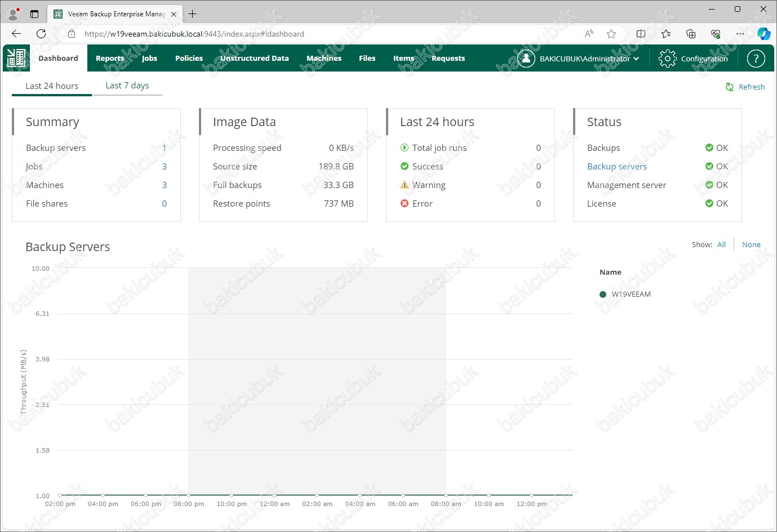Click the Warning triangle icon
Viewport: 777px width, 532px height.
pyautogui.click(x=405, y=185)
